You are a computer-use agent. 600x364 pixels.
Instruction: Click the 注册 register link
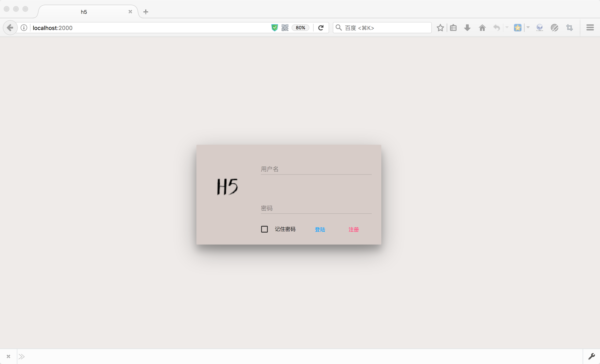pos(354,230)
